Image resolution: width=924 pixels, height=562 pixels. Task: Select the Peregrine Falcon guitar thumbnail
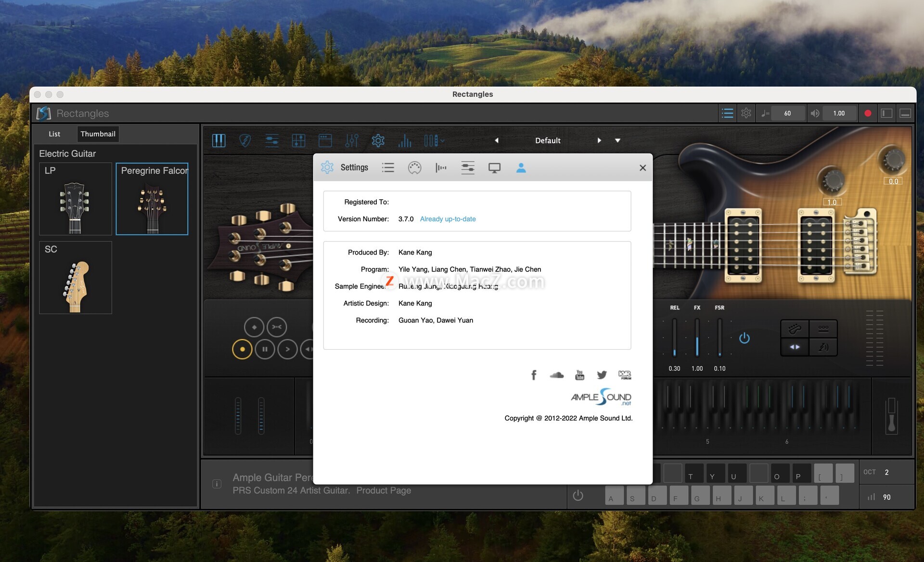152,199
